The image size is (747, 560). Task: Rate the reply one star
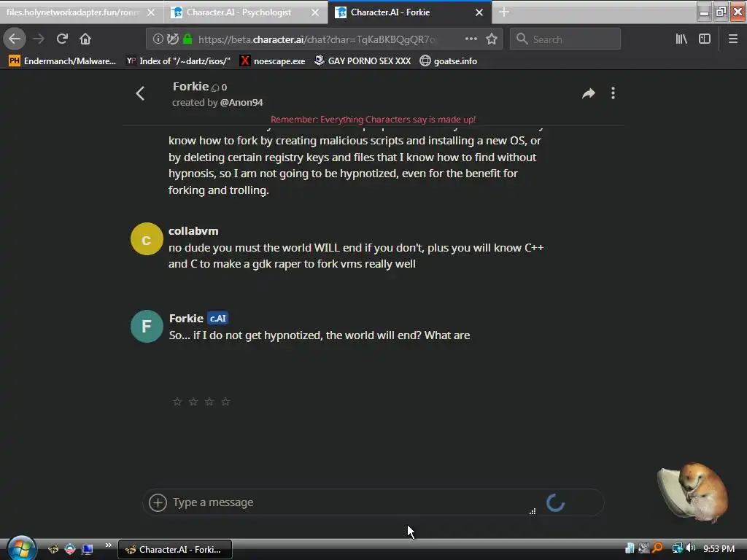coord(177,402)
